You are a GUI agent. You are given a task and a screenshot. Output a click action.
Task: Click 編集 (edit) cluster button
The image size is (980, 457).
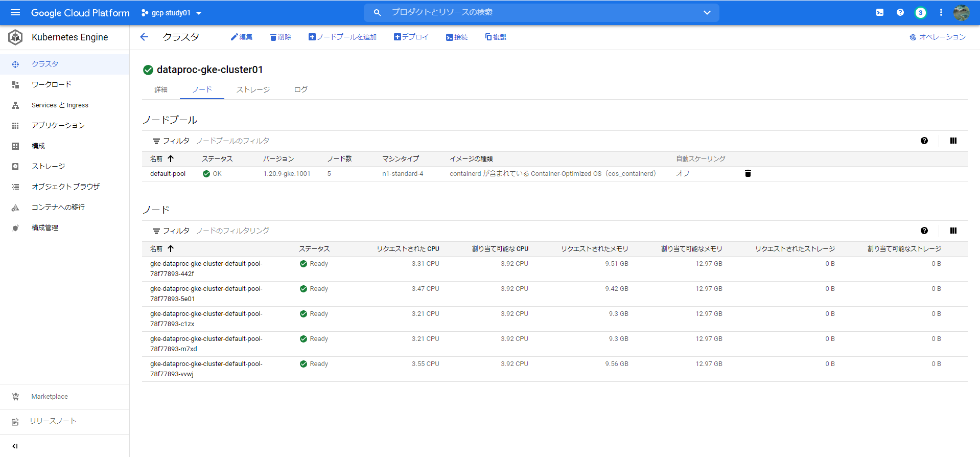tap(242, 37)
